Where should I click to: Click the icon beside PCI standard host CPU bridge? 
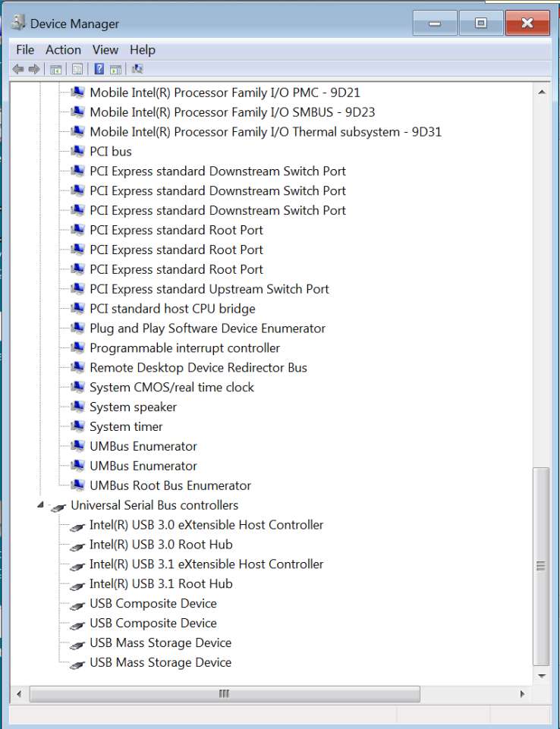click(x=77, y=308)
